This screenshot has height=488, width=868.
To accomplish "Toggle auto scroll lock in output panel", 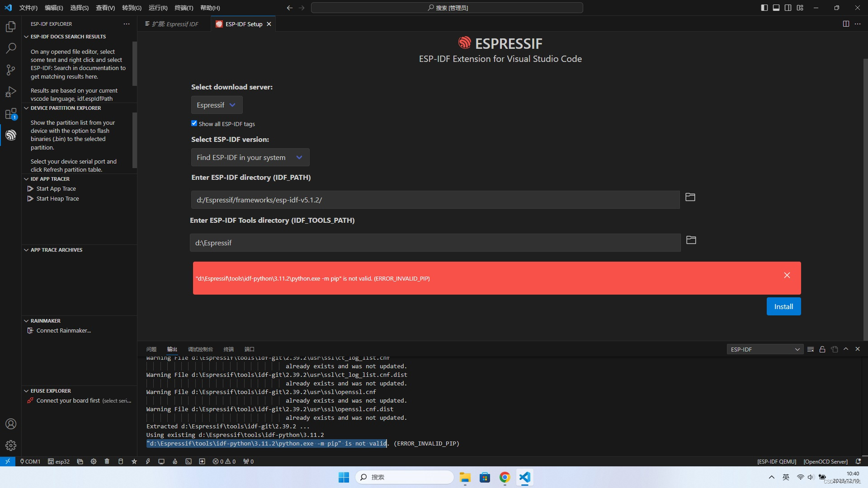I will (x=823, y=349).
